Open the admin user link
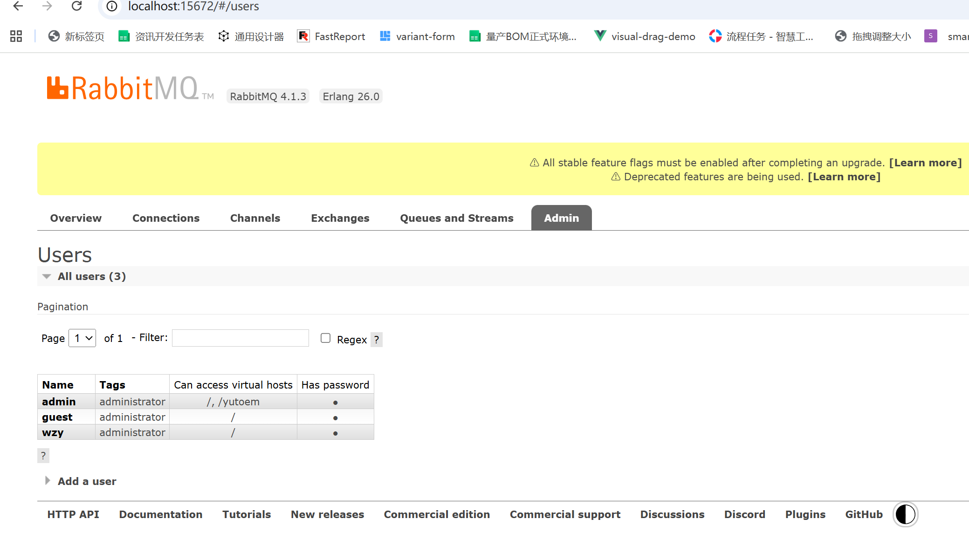969x560 pixels. point(59,402)
